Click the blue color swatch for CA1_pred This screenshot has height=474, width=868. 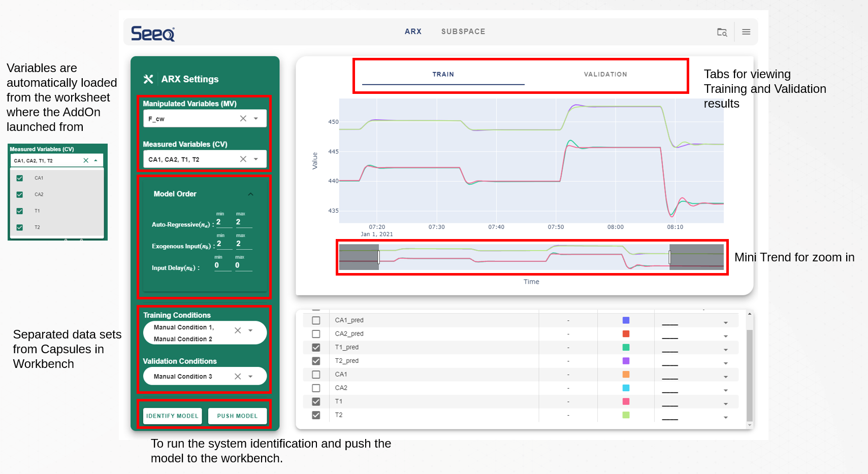626,320
